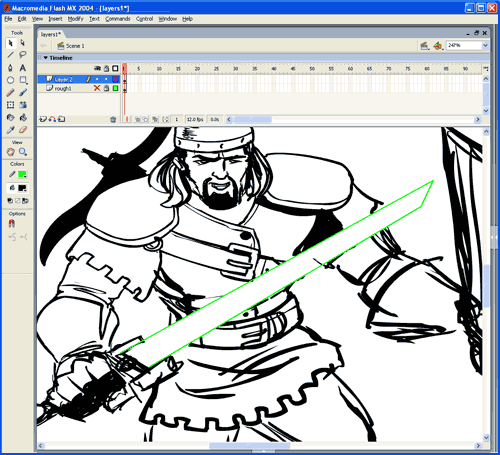
Task: Toggle show all layers as outlines icon
Action: [115, 68]
